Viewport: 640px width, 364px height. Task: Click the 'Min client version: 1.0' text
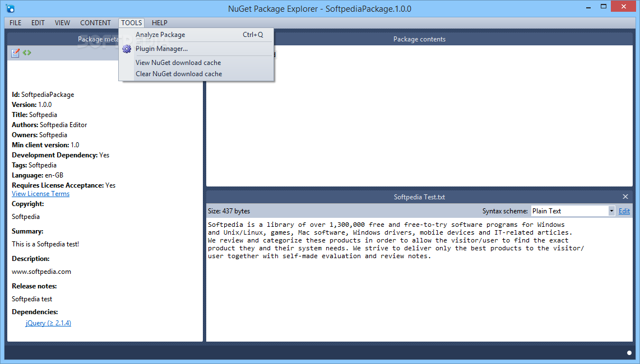45,145
